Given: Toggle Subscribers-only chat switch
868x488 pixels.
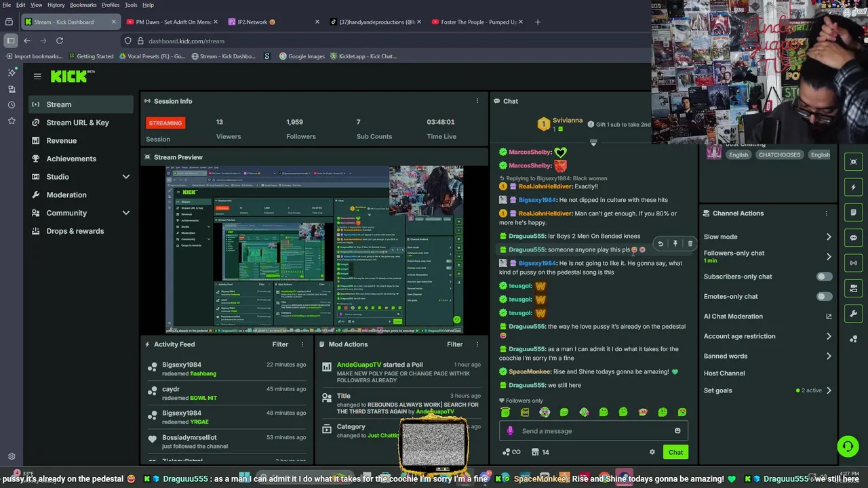Looking at the screenshot, I should (x=824, y=277).
